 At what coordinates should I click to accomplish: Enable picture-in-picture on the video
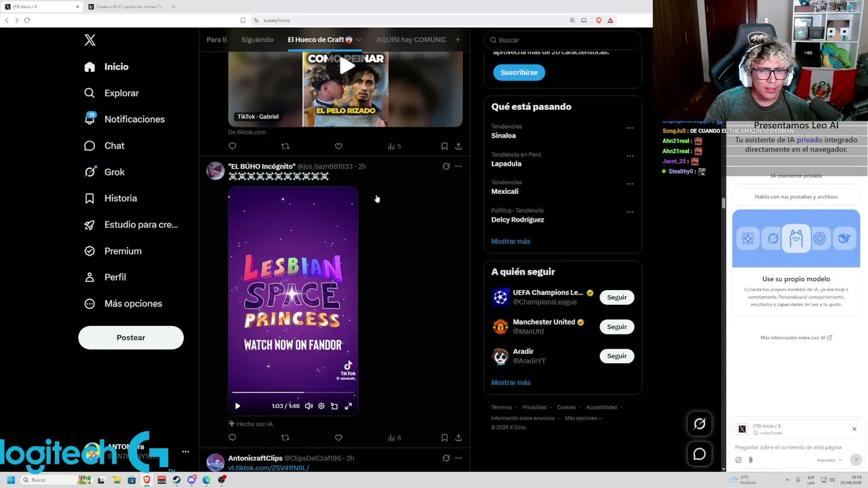[x=334, y=406]
